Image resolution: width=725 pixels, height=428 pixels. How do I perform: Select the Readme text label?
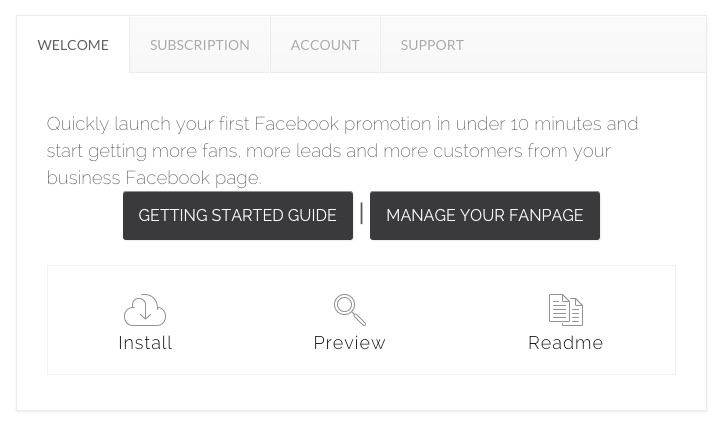coord(565,343)
